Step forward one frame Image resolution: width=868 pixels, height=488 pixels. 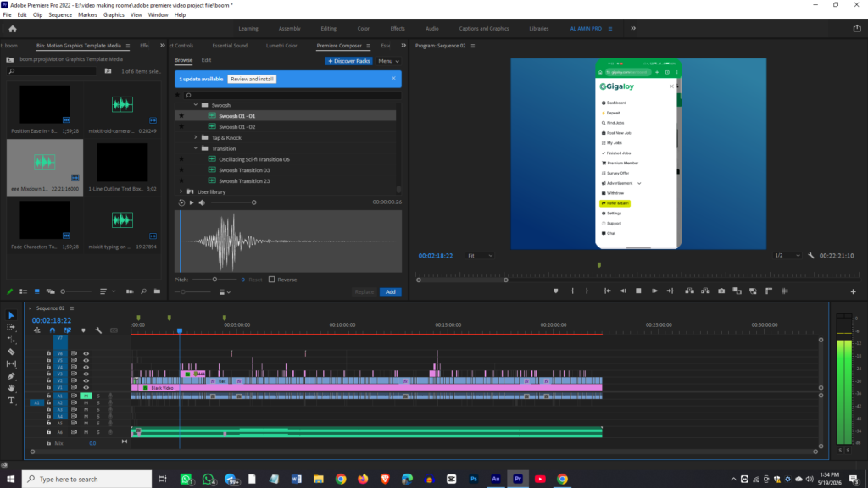pyautogui.click(x=654, y=291)
